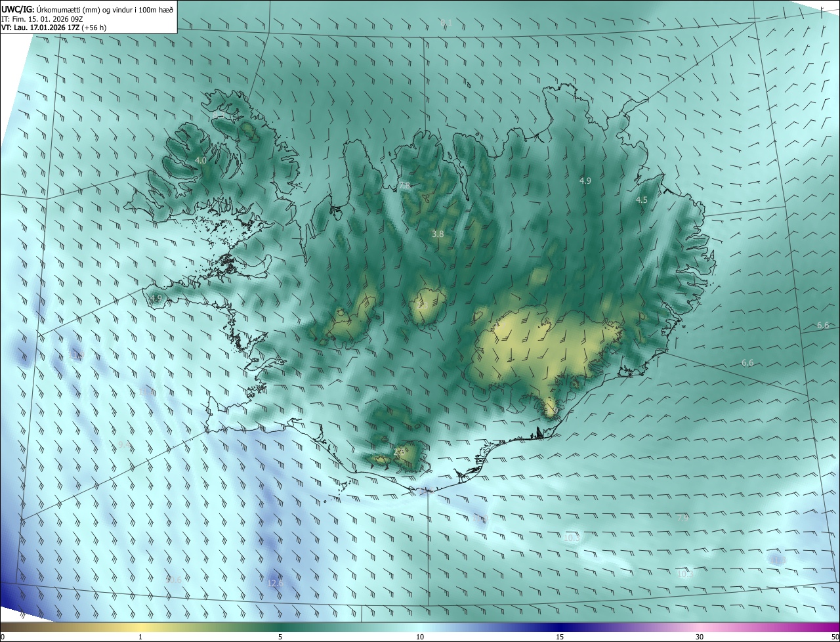840x642 pixels.
Task: Select the 9.4 value label
Action: click(x=124, y=444)
